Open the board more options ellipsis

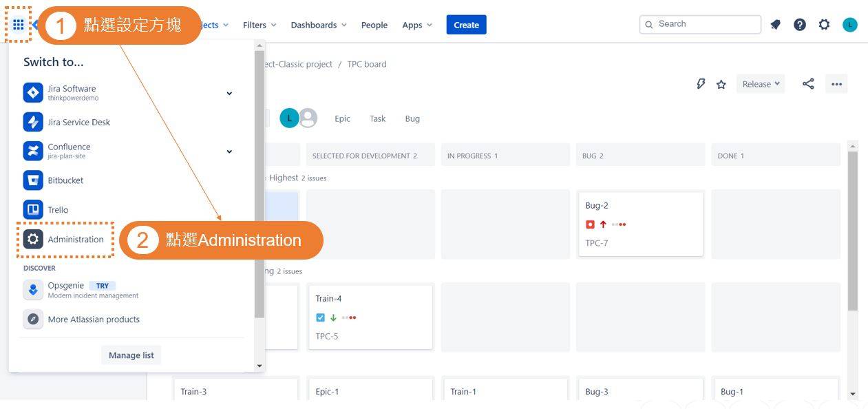point(836,84)
